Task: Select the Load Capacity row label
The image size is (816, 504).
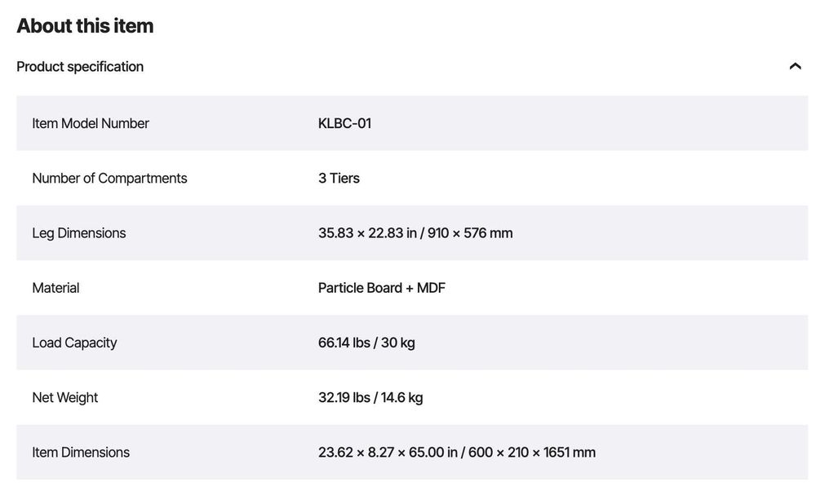Action: 74,343
